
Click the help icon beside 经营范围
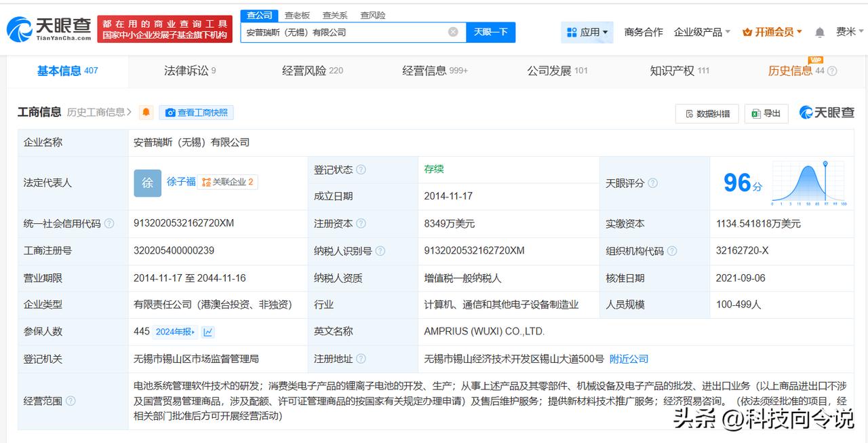point(71,401)
